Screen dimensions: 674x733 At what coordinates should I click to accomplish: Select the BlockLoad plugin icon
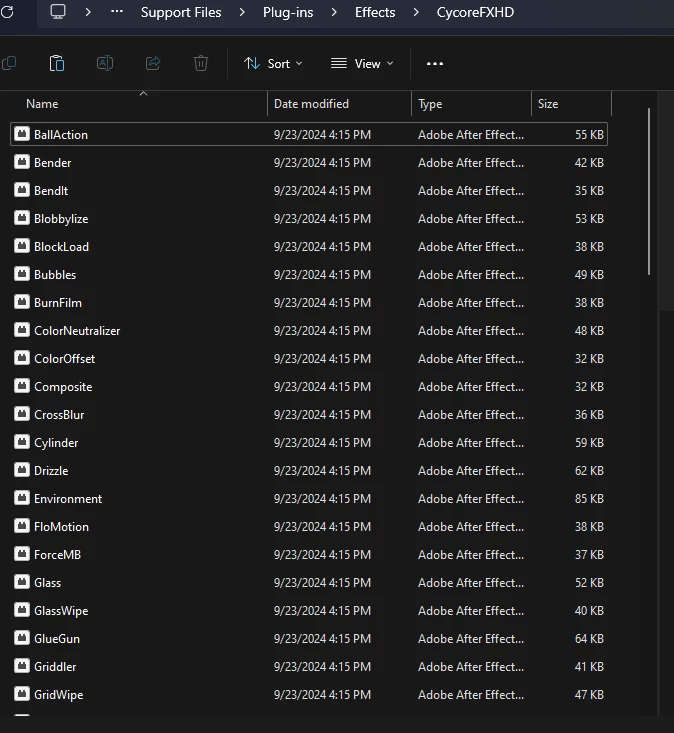point(22,246)
